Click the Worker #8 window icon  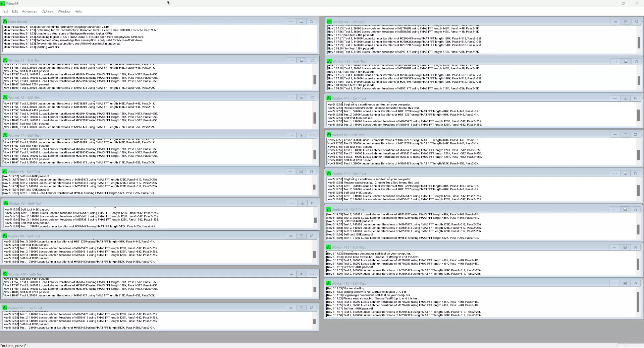pyautogui.click(x=5, y=171)
